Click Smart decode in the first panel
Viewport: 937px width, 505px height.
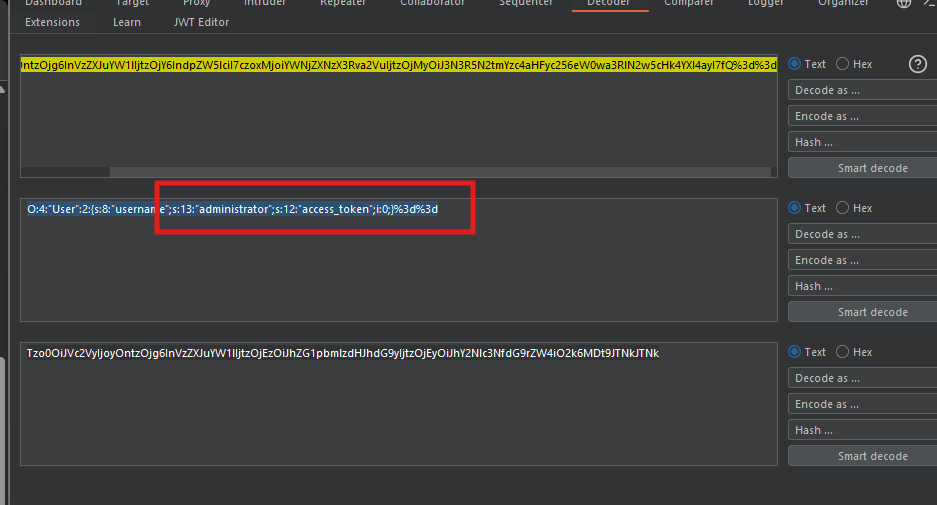[862, 168]
